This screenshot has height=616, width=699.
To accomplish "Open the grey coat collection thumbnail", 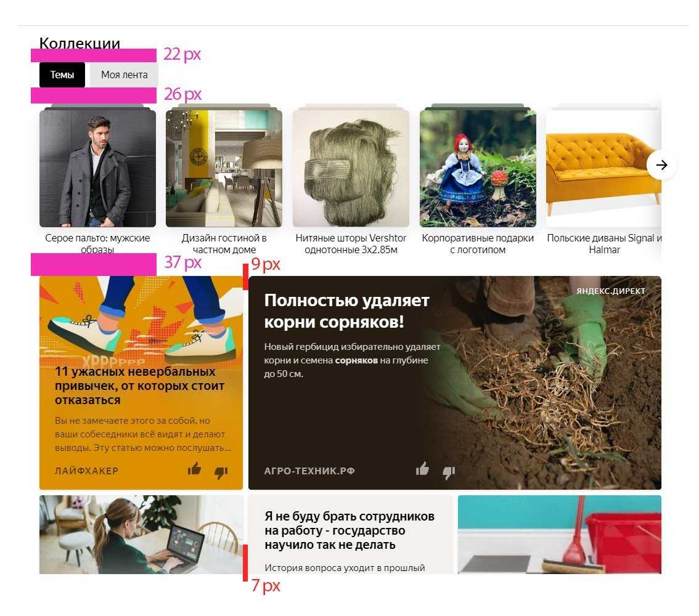I will [x=97, y=168].
